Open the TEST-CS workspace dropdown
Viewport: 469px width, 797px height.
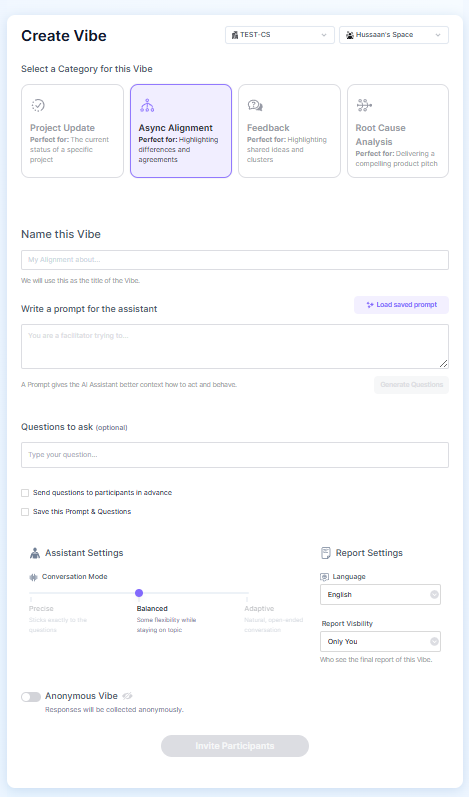tap(279, 35)
